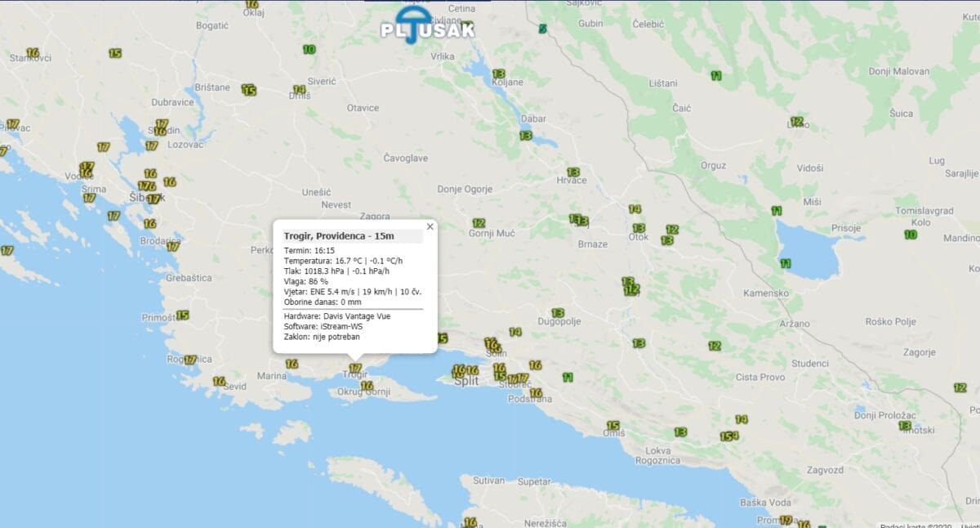Click the 10 marker near Kolo
This screenshot has height=528, width=980.
click(911, 235)
